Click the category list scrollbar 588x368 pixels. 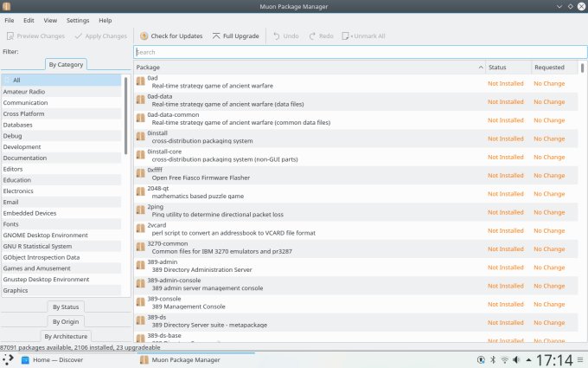click(125, 115)
